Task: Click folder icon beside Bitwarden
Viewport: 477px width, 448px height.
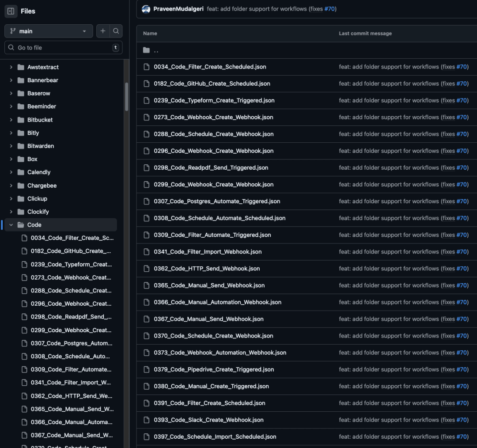Action: click(x=21, y=146)
